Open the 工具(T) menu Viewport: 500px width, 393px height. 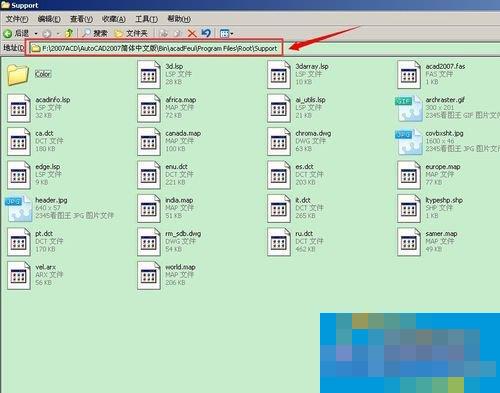coord(146,19)
